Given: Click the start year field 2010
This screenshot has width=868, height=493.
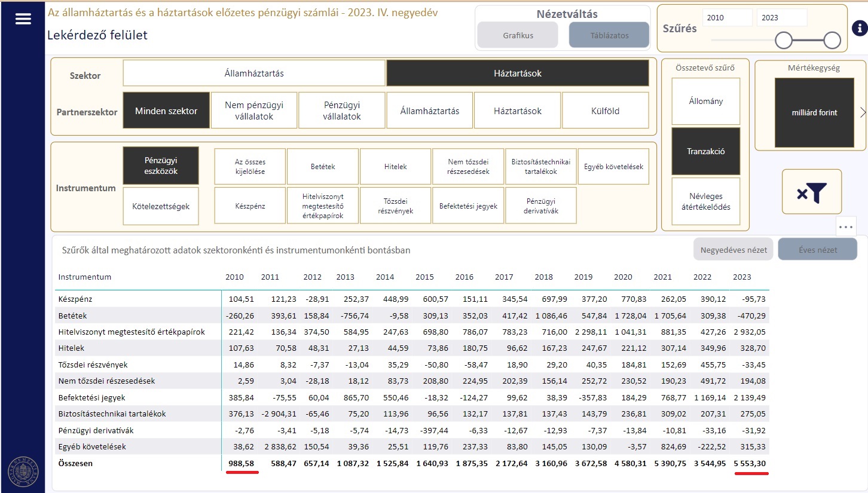Looking at the screenshot, I should point(728,18).
